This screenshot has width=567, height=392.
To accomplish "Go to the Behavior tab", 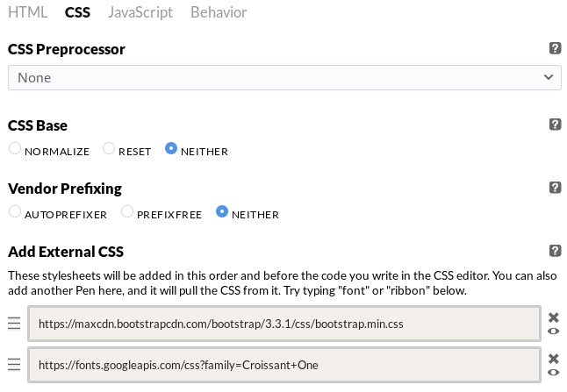I will coord(219,12).
